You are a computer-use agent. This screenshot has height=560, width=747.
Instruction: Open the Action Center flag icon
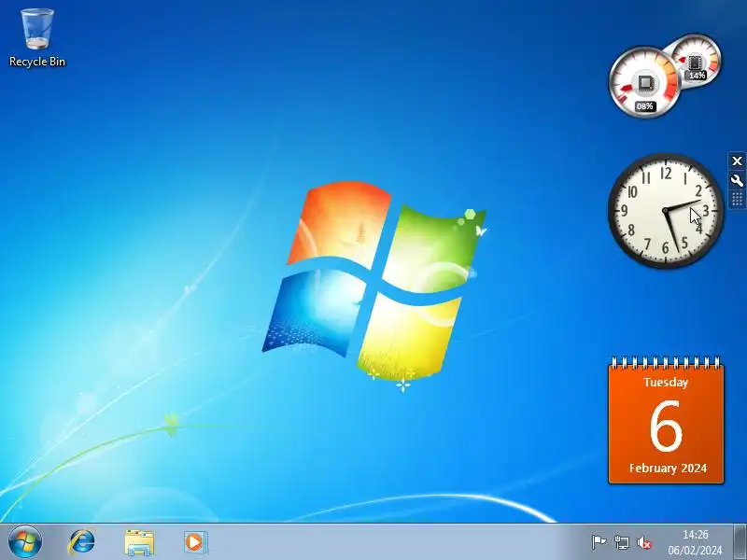point(599,542)
